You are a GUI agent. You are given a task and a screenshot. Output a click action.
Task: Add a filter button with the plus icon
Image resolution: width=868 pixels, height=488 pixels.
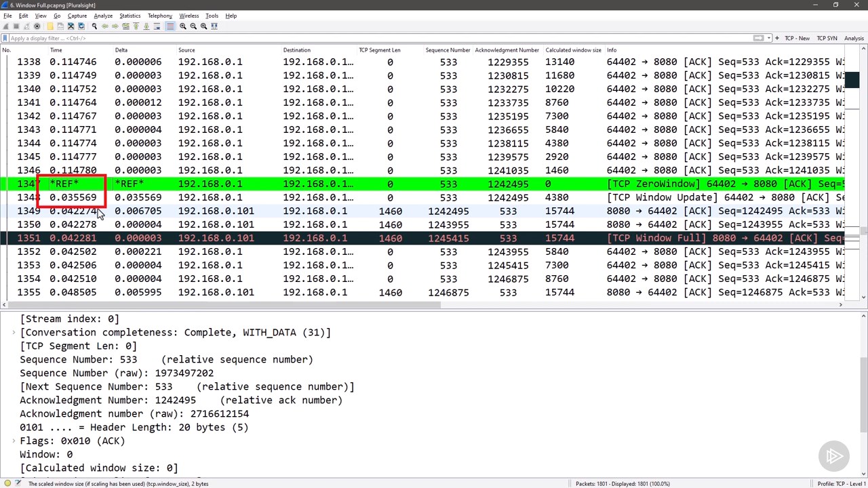[x=777, y=38]
